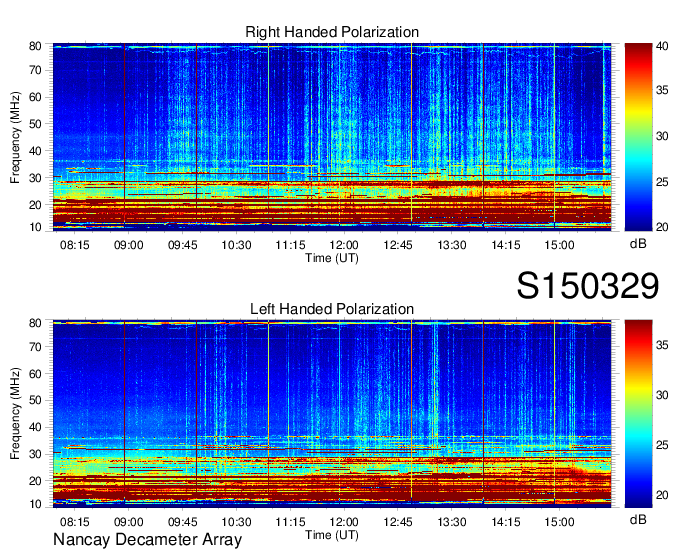Viewport: 680px width, 552px height.
Task: Click the upper panel's dB color bar
Action: (x=638, y=137)
